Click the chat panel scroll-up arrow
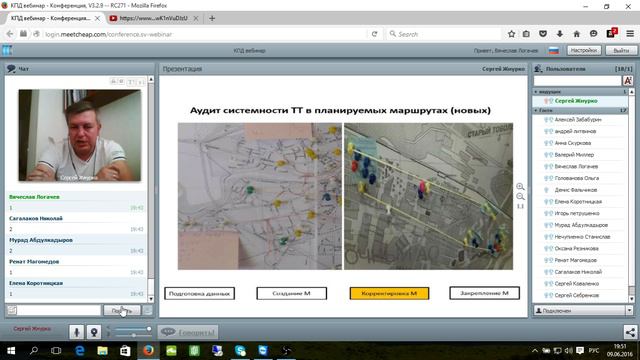Viewport: 640px width, 360px height. (151, 79)
